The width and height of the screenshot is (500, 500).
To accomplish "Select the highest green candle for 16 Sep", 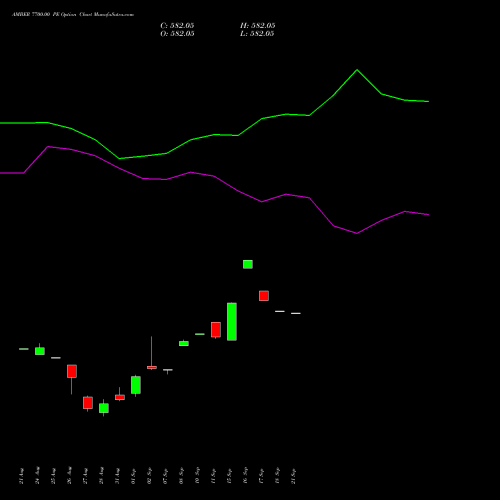I will (x=248, y=264).
